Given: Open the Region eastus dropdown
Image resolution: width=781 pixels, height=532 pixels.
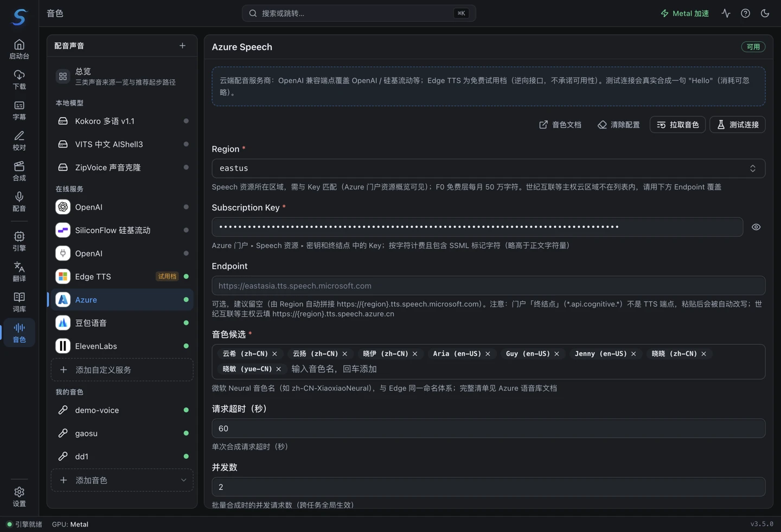Looking at the screenshot, I should pos(488,169).
